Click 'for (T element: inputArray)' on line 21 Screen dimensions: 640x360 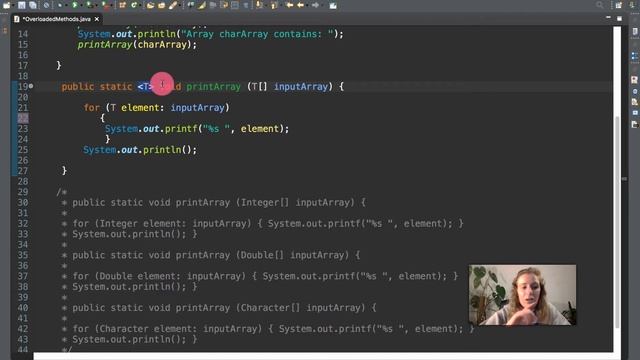(156, 108)
